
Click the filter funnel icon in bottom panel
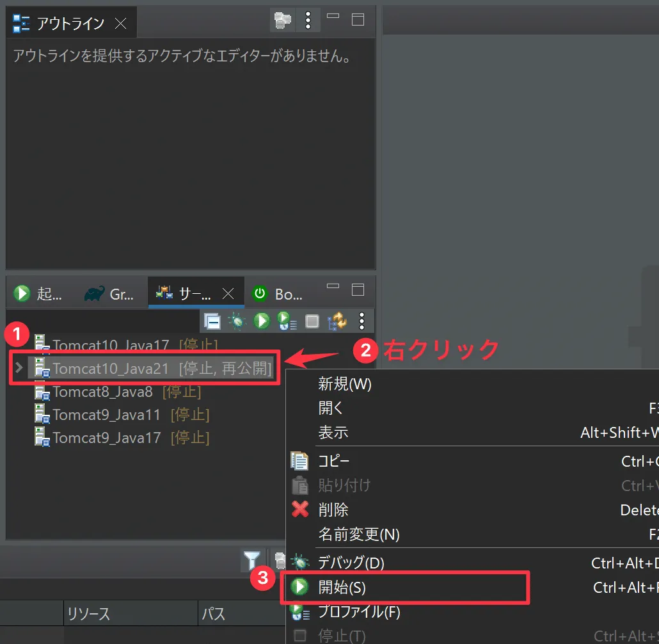click(251, 560)
